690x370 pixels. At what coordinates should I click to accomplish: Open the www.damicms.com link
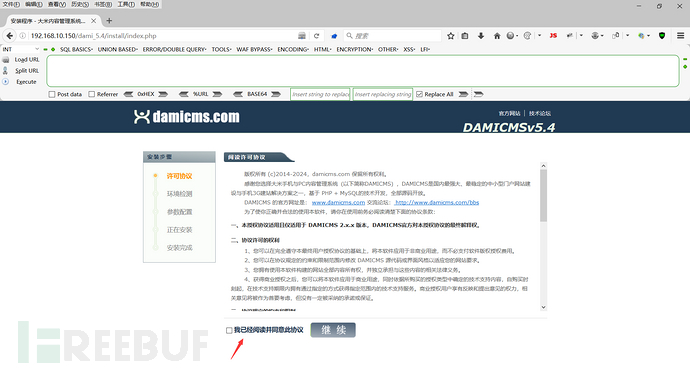[x=338, y=202]
